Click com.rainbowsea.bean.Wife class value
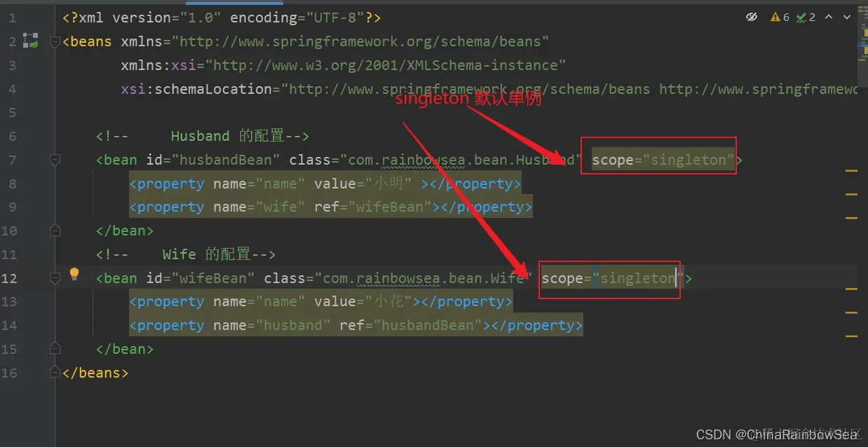The height and width of the screenshot is (447, 868). 423,278
